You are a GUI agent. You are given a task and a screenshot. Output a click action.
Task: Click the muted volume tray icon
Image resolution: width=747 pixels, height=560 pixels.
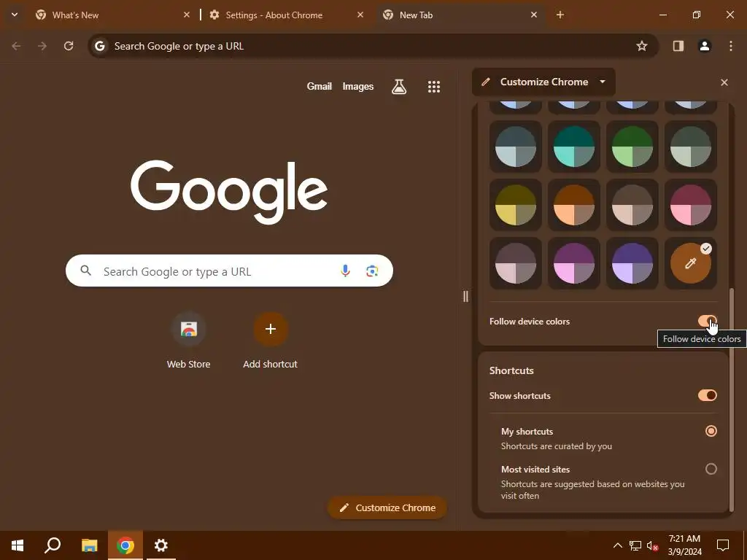point(653,545)
